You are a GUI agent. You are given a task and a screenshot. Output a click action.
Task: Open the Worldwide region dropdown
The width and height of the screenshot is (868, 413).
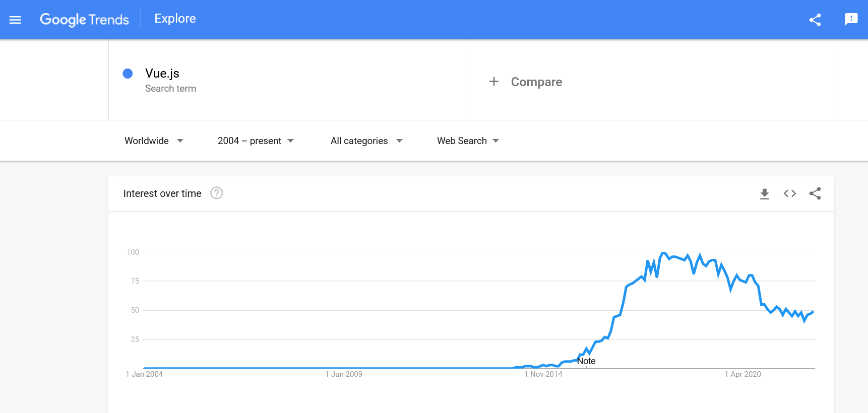tap(154, 141)
